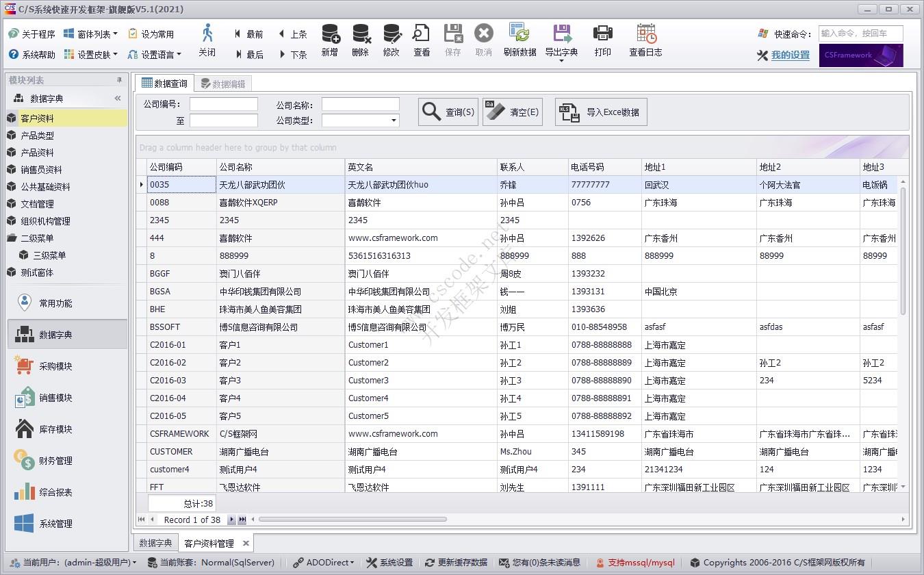Collapse the 数据字典 panel with « arrow
The height and width of the screenshot is (575, 924).
coord(117,98)
